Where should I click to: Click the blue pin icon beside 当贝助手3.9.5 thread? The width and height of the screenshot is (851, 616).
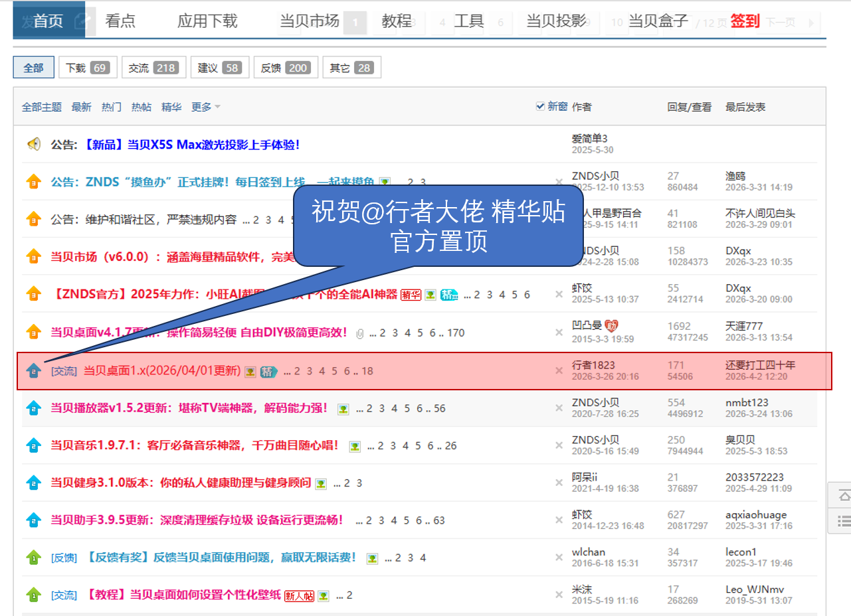click(33, 520)
